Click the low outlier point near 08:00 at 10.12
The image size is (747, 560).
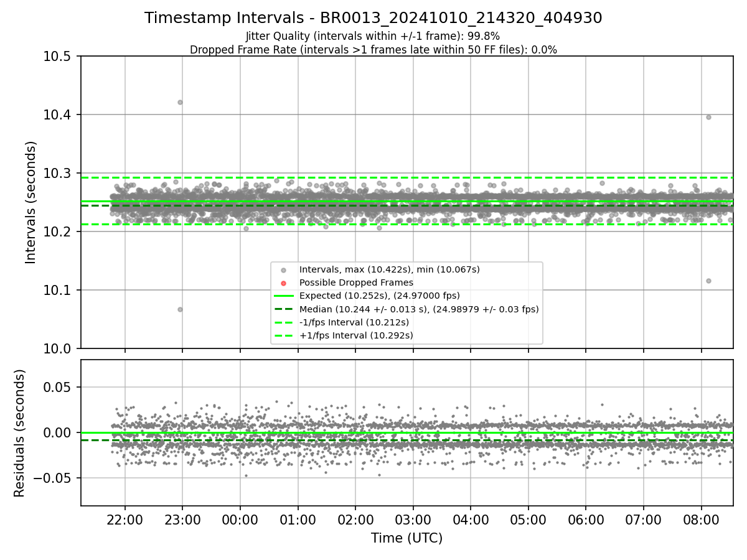click(708, 281)
